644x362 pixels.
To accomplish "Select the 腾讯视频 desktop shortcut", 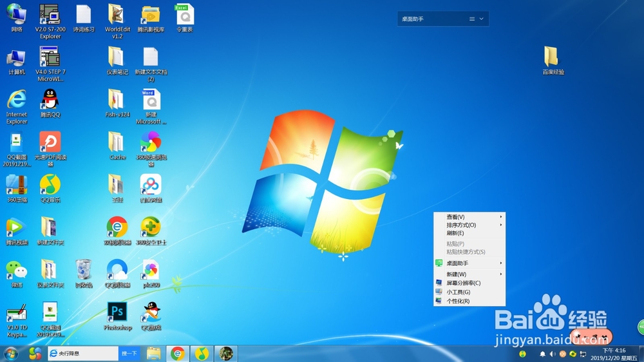I will [x=17, y=231].
